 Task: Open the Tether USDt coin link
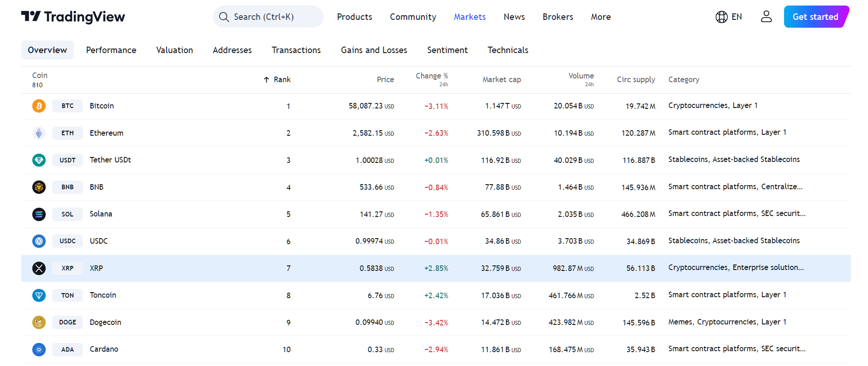pos(110,160)
